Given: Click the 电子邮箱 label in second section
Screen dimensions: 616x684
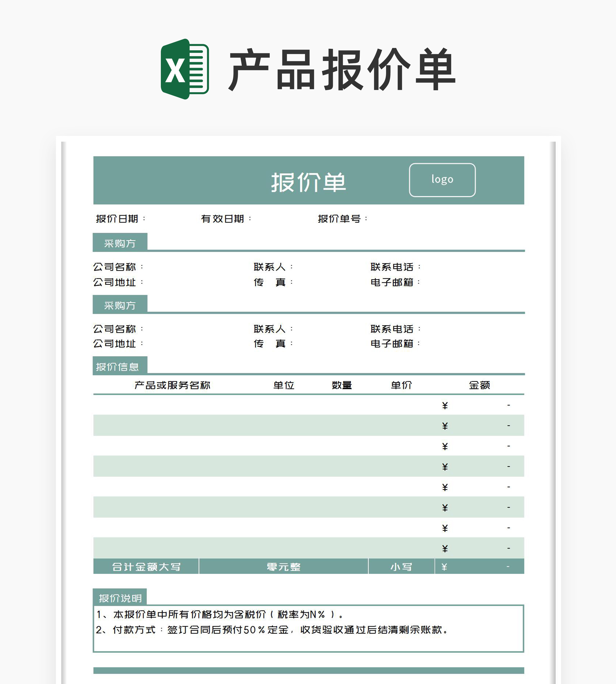Looking at the screenshot, I should point(392,343).
